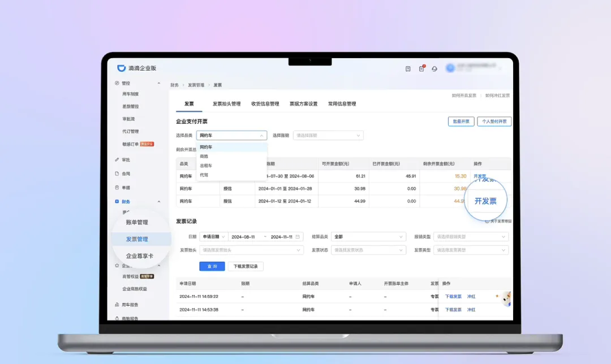Click the 个人垫付开票 button
Screen dimensions: 611x364
click(494, 122)
